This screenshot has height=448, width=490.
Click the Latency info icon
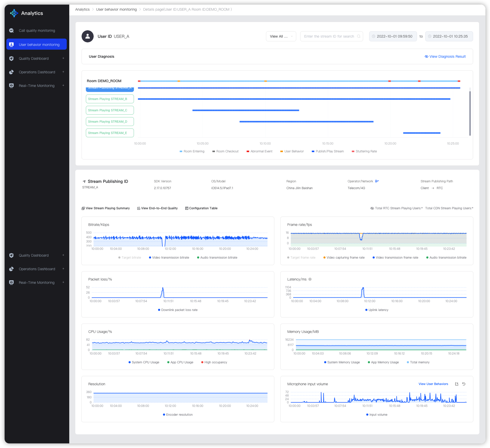coord(310,279)
